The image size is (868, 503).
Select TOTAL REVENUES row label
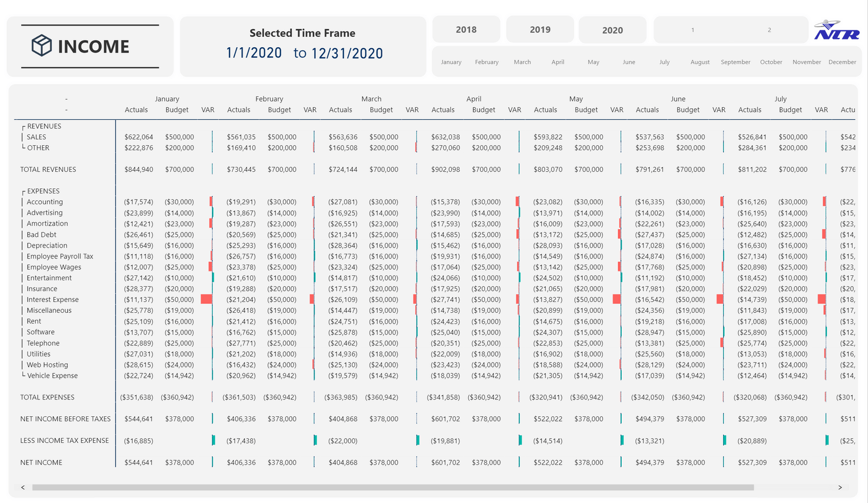point(48,170)
